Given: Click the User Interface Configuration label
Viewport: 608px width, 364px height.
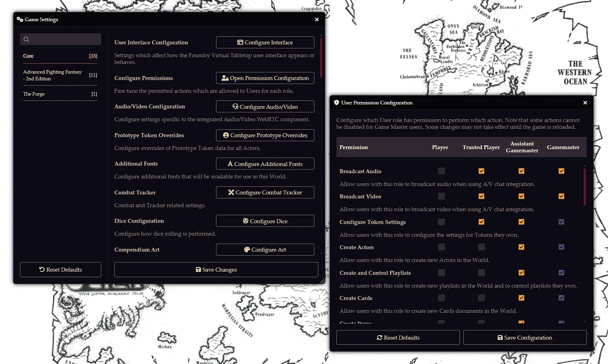Looking at the screenshot, I should [151, 42].
